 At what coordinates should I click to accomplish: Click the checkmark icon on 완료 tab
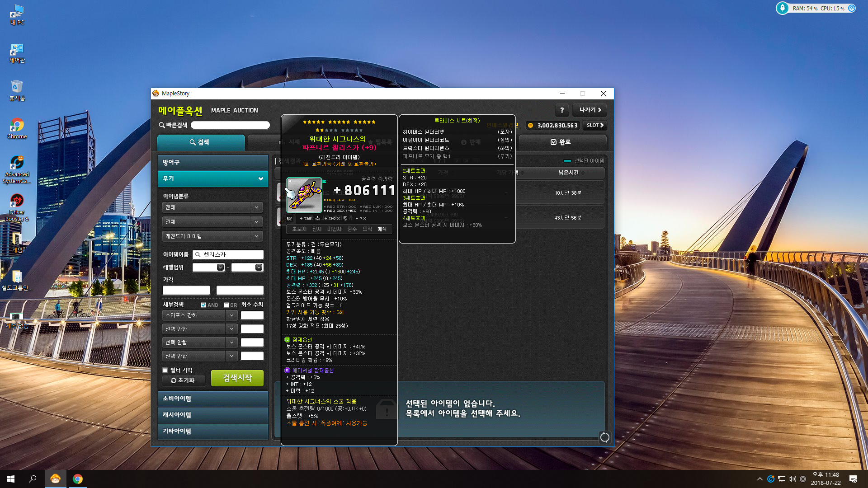[x=553, y=142]
